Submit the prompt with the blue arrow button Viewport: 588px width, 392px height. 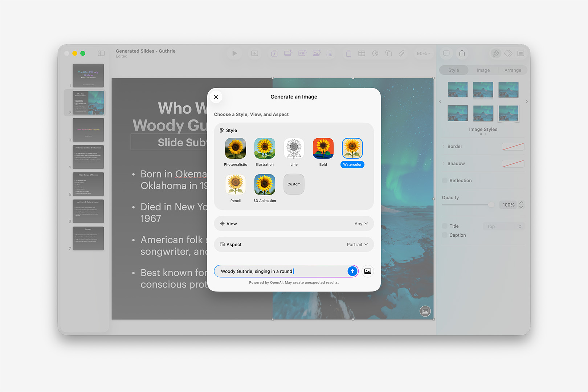click(352, 271)
